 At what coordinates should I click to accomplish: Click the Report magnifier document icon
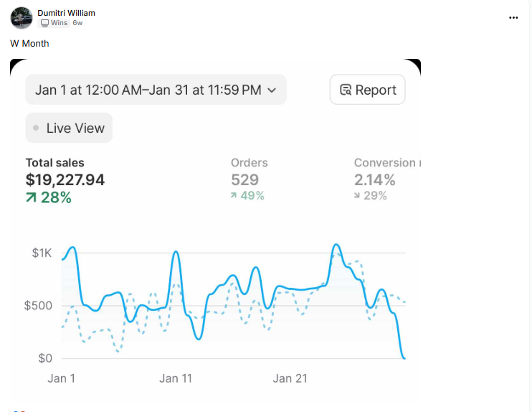[346, 90]
